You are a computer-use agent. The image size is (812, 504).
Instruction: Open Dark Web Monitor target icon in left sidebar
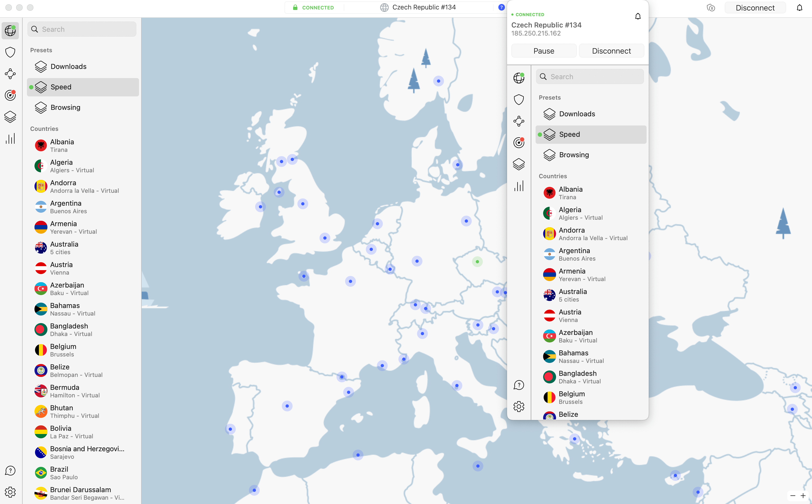click(x=10, y=95)
